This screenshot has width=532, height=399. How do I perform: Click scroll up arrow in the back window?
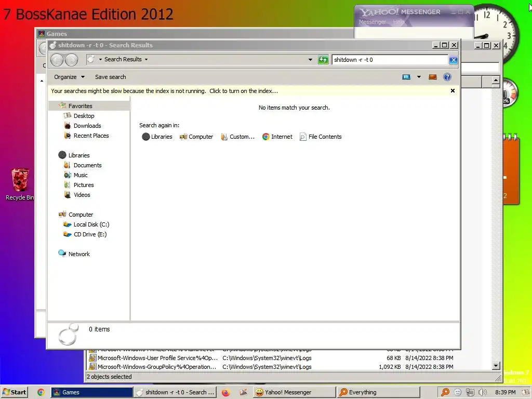496,81
